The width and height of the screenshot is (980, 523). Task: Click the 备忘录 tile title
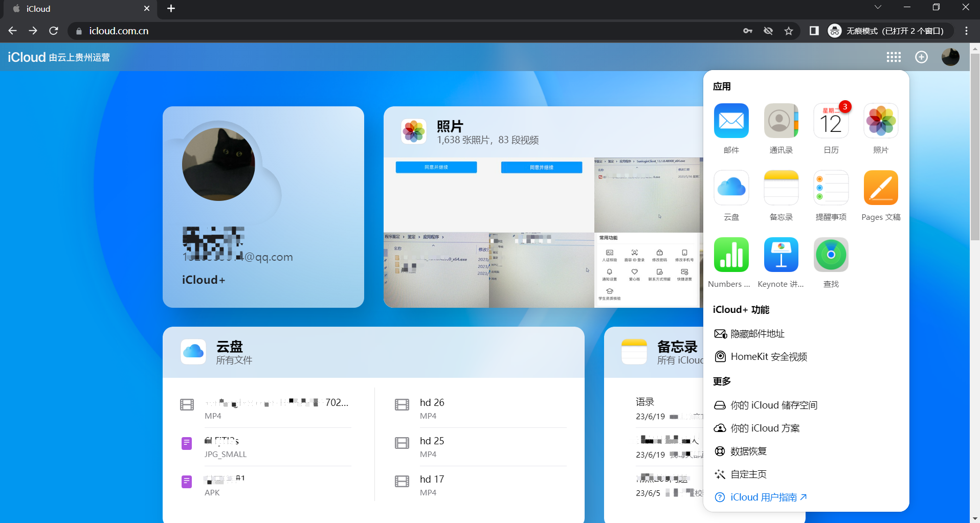tap(677, 347)
